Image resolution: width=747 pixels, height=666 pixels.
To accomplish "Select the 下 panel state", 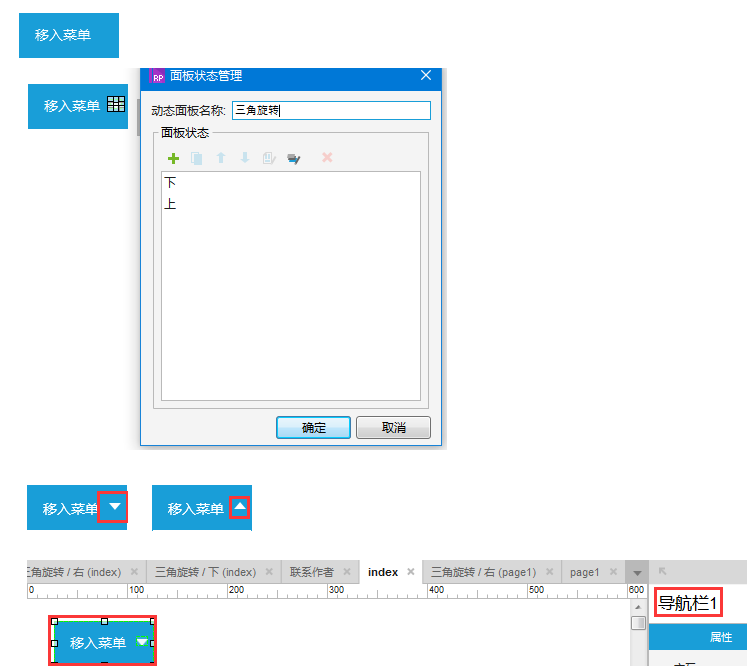I will point(171,183).
